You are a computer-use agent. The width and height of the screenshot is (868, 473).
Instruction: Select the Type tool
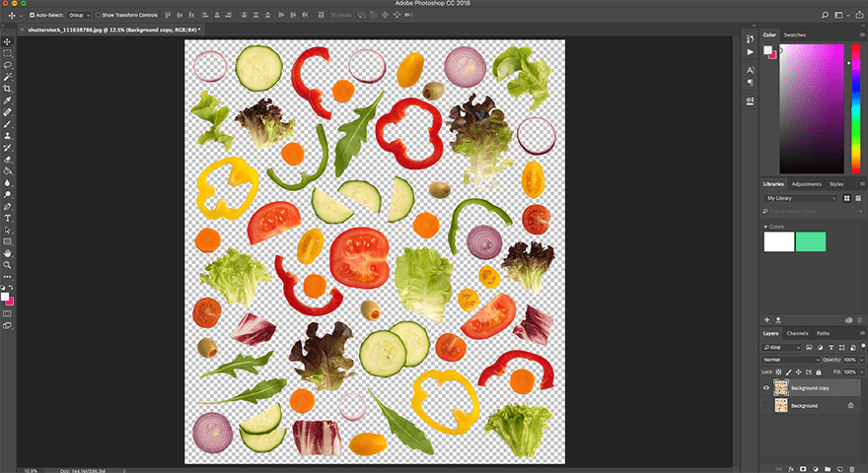click(8, 218)
